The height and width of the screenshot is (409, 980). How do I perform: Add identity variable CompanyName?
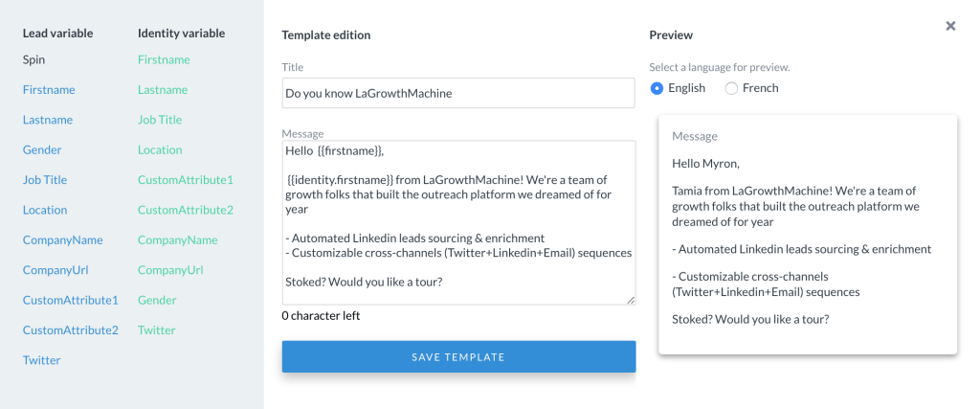[x=178, y=240]
